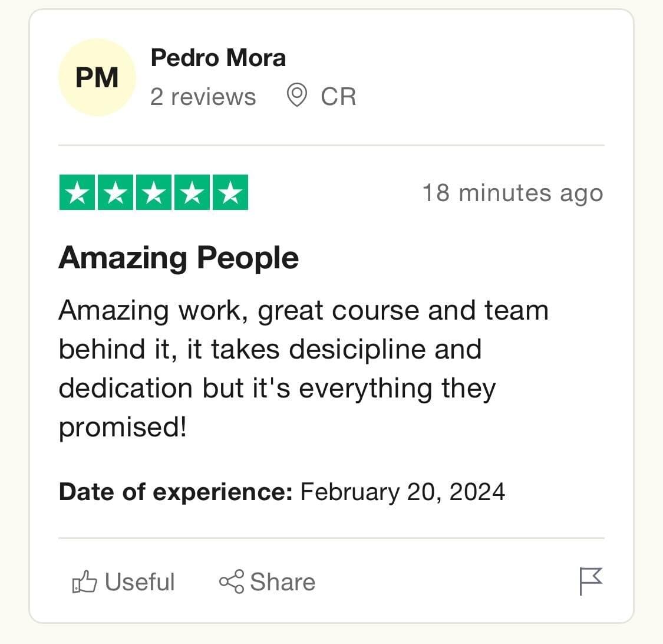Open the "Amazing People" review title

click(x=179, y=258)
